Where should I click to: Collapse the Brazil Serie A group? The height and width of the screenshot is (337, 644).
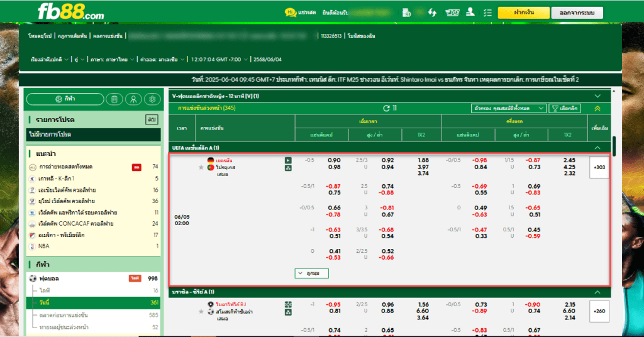coord(597,292)
